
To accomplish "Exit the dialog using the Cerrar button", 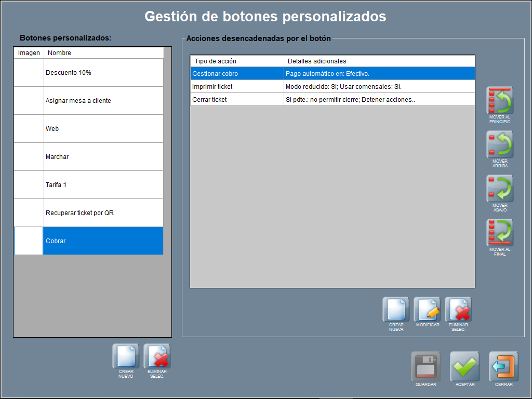I will (503, 367).
